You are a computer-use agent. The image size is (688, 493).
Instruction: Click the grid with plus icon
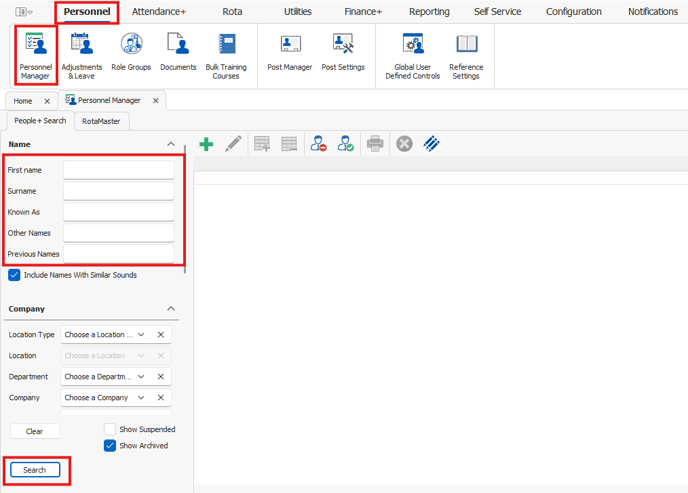(262, 144)
